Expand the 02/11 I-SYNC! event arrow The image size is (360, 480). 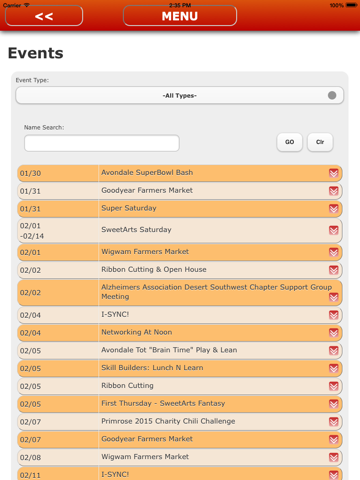click(x=333, y=475)
